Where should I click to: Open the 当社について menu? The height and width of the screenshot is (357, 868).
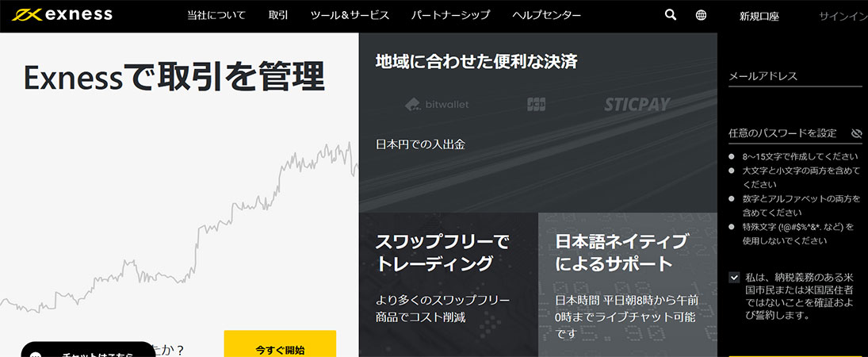coord(216,16)
